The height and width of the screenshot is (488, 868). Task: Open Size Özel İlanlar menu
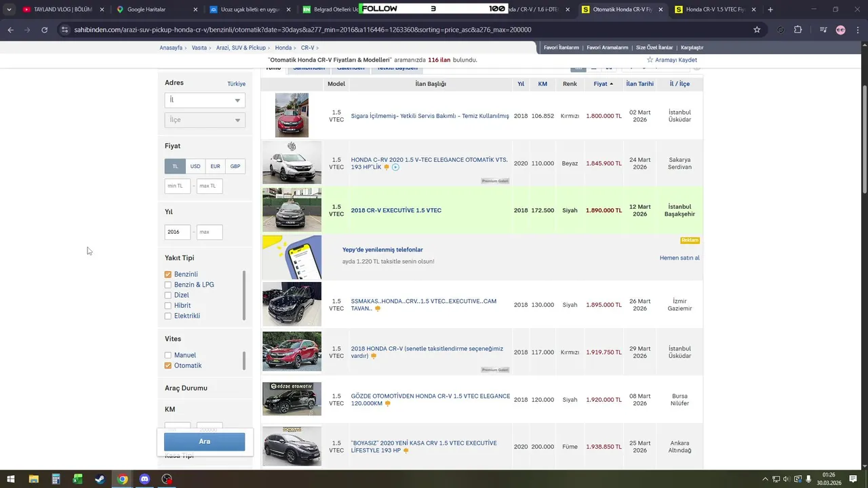click(x=654, y=47)
